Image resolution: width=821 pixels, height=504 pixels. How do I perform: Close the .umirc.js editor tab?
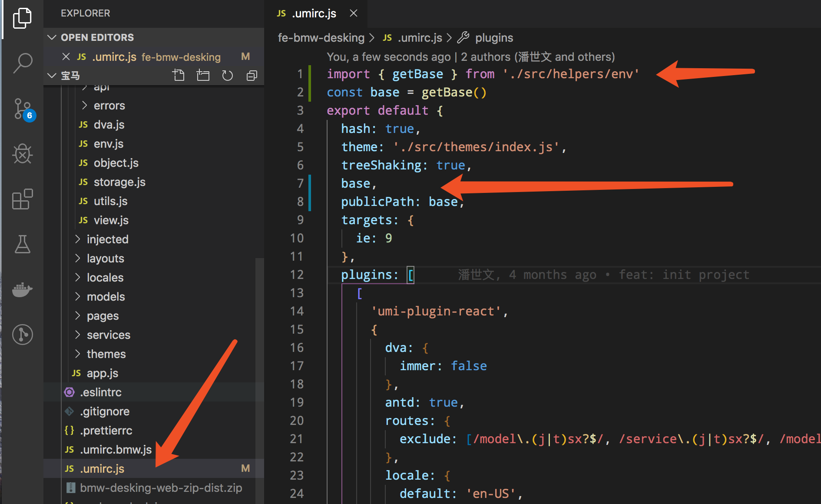coord(354,13)
